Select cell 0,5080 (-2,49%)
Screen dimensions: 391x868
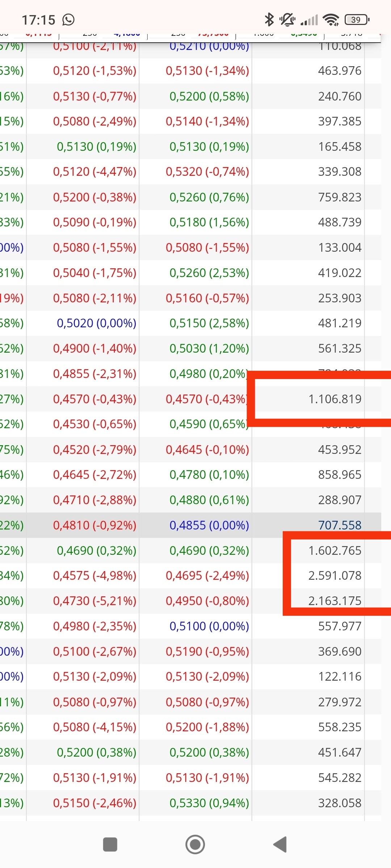coord(94,121)
